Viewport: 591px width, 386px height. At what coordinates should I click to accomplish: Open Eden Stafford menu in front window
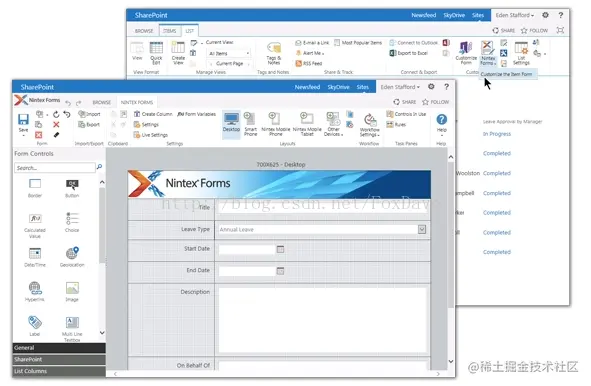pos(400,87)
